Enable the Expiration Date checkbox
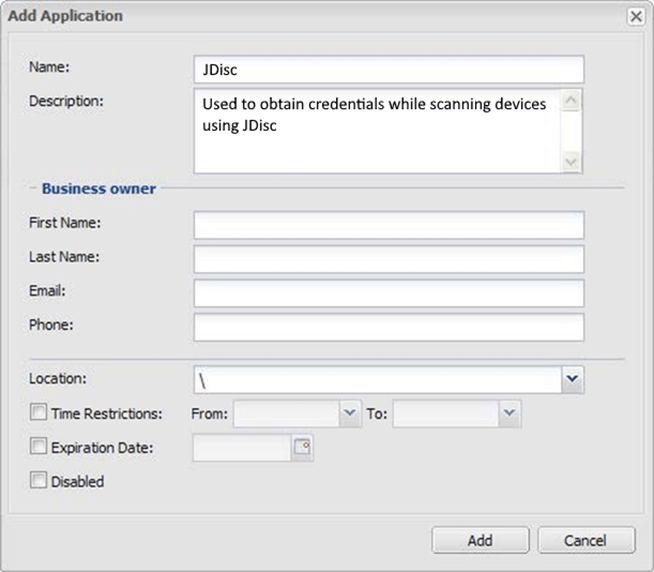This screenshot has width=654, height=572. coord(38,446)
